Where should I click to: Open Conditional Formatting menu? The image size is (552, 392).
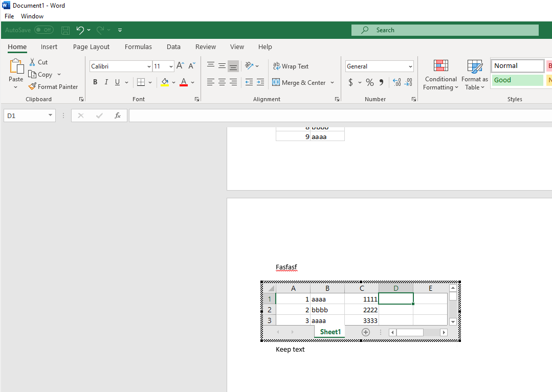(441, 75)
